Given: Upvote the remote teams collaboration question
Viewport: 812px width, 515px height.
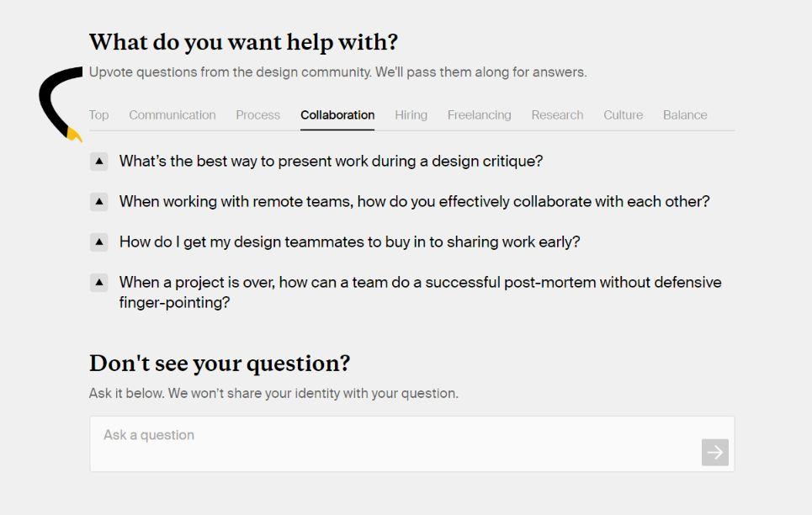Looking at the screenshot, I should [x=99, y=202].
